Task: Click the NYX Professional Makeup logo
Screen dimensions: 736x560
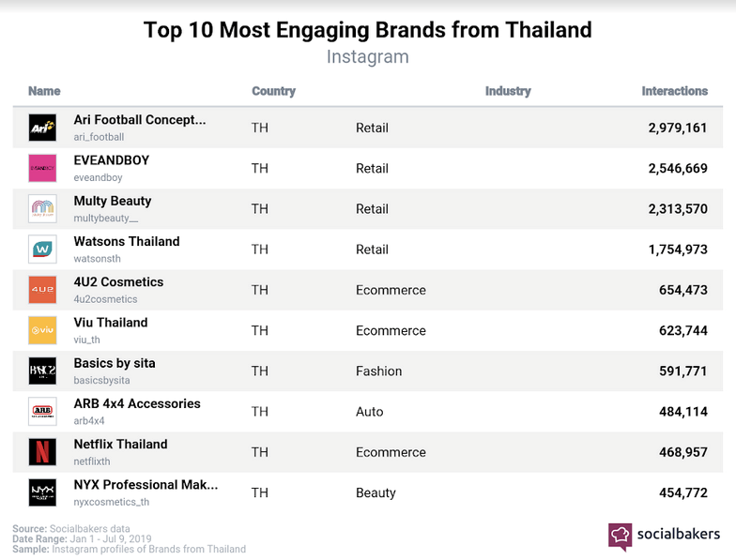Action: (x=42, y=492)
